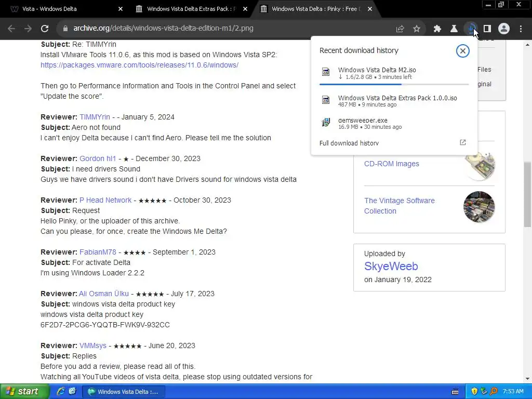Click the ISO file icon beside Extras Pack
Image resolution: width=532 pixels, height=399 pixels.
[x=326, y=100]
